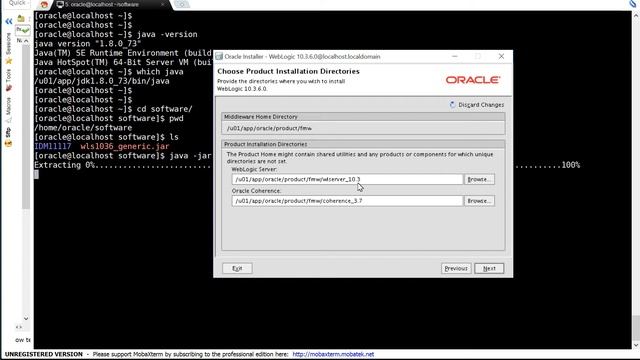This screenshot has height=360, width=640.
Task: Click Next in Oracle Installer
Action: click(x=489, y=268)
